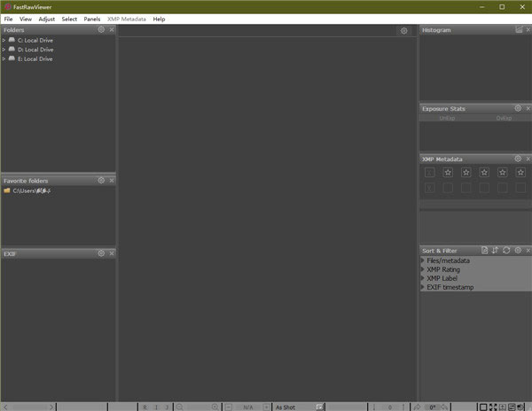Set XMP rating to five stars

pyautogui.click(x=520, y=173)
